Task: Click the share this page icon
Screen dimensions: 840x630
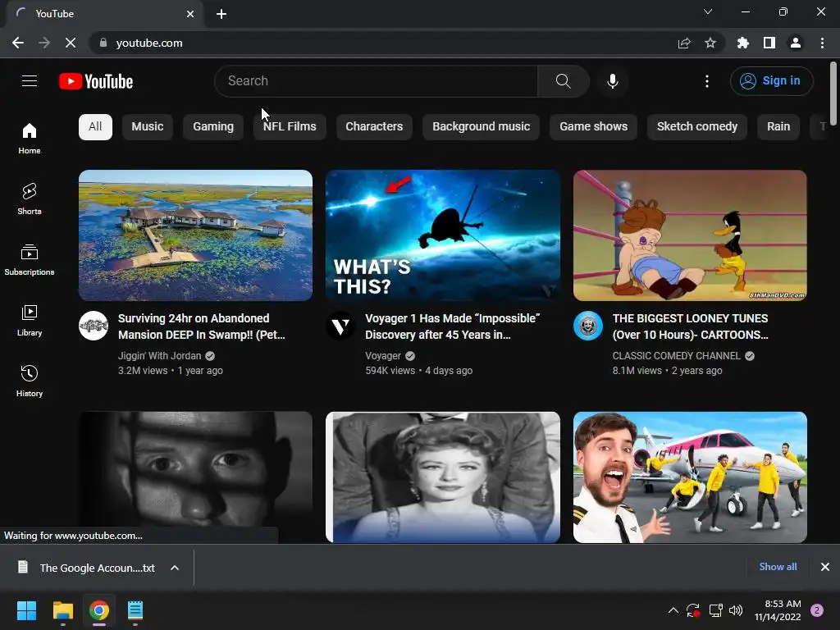Action: point(684,43)
